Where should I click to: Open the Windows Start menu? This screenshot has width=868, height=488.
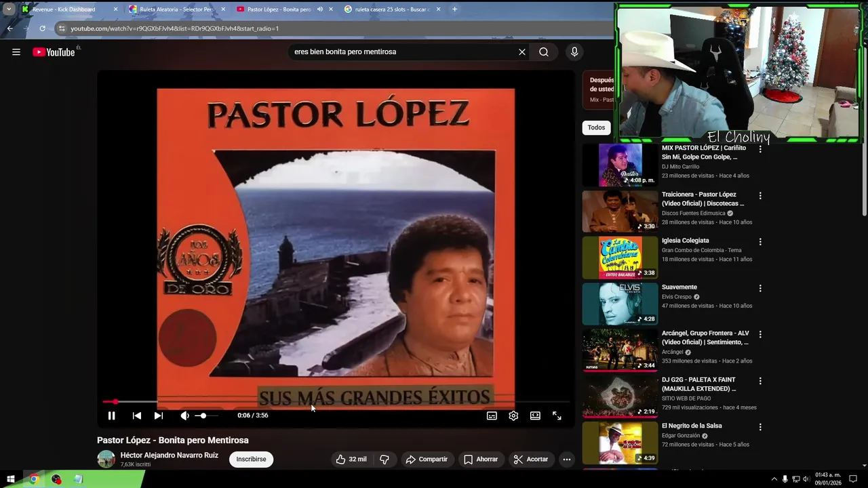pos(11,479)
